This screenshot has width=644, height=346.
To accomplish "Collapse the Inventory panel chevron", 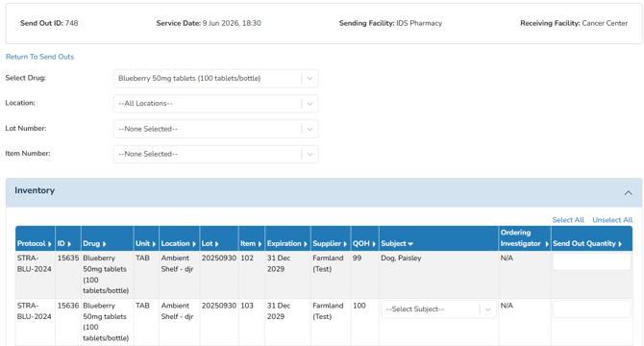I will click(x=629, y=192).
